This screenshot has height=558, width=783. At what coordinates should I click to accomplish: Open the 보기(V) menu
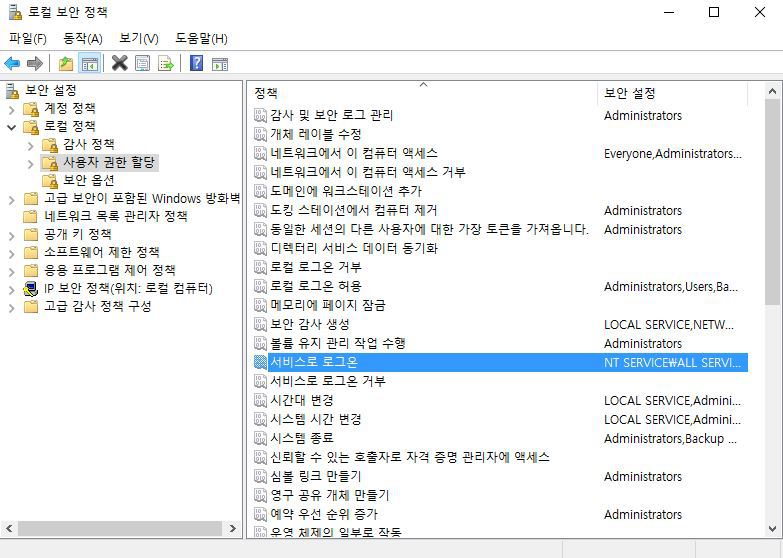139,38
